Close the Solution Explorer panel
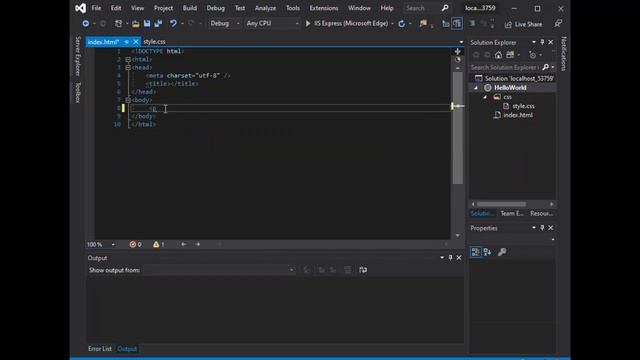Screen dimensions: 640x360 (x=551, y=42)
